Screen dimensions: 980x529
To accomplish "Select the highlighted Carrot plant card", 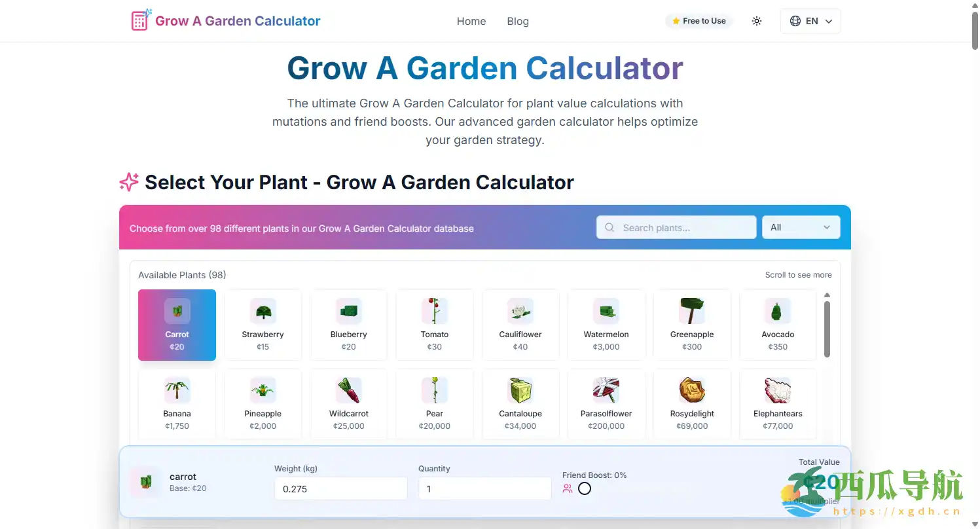I will [x=177, y=325].
